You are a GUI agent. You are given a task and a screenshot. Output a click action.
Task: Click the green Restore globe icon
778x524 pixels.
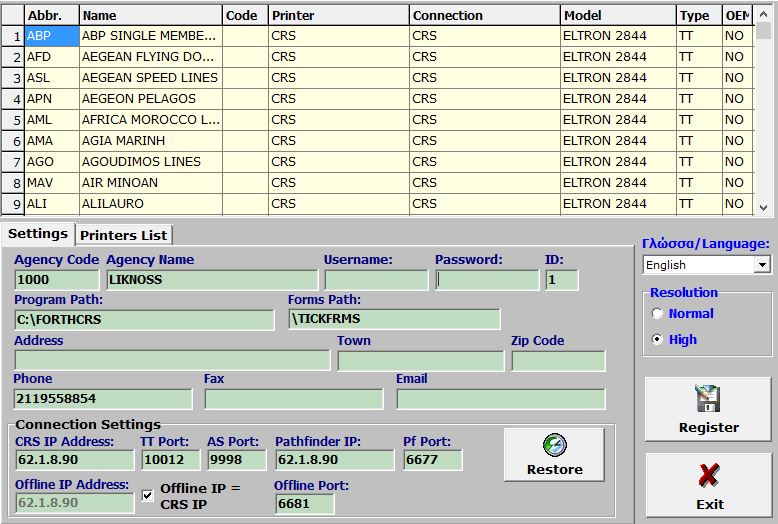pos(554,445)
